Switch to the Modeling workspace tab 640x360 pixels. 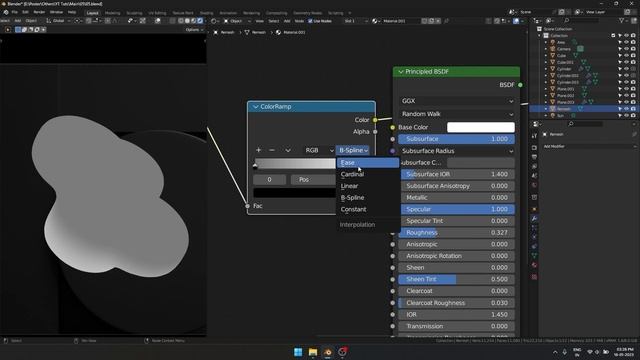click(x=113, y=13)
